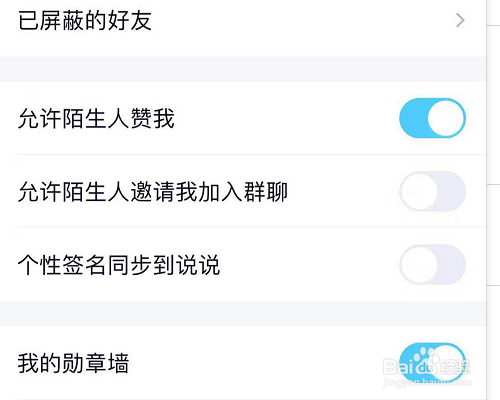Click the knob of 个性签名同步到说说 switch

click(419, 264)
